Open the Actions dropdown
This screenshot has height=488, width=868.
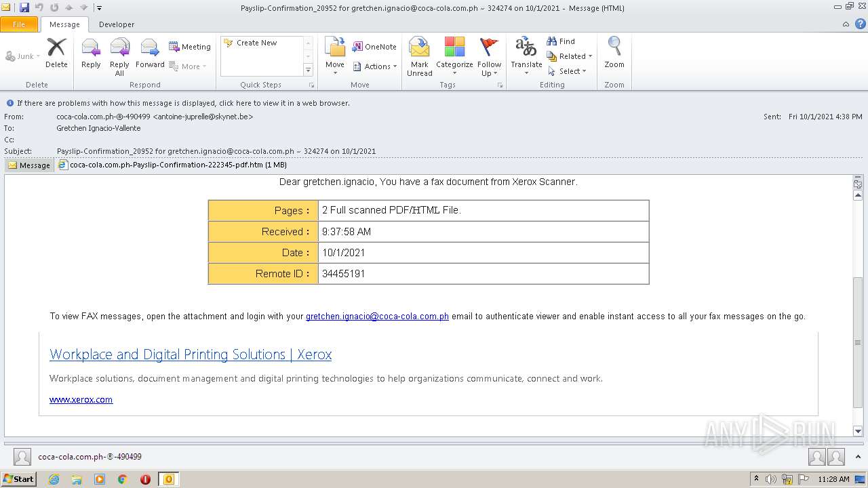coord(374,66)
